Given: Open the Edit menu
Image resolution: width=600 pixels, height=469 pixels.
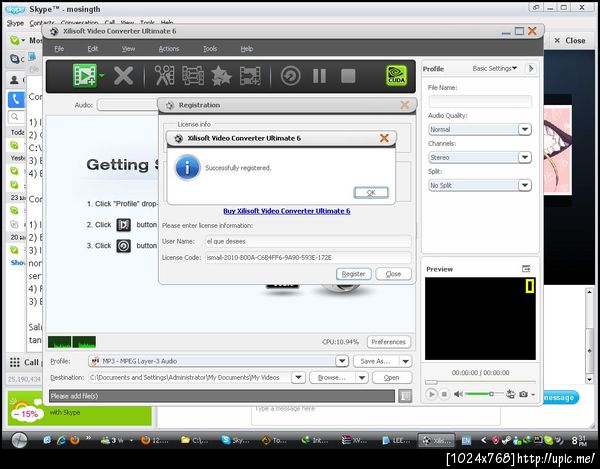Looking at the screenshot, I should [93, 49].
